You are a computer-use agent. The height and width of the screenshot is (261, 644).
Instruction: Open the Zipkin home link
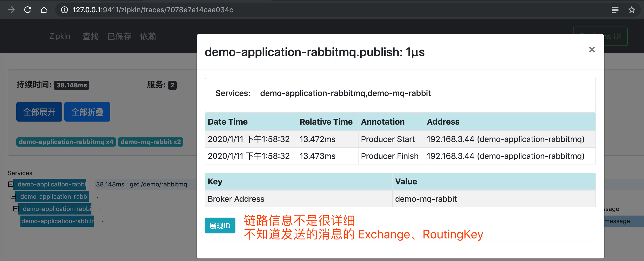[x=60, y=36]
